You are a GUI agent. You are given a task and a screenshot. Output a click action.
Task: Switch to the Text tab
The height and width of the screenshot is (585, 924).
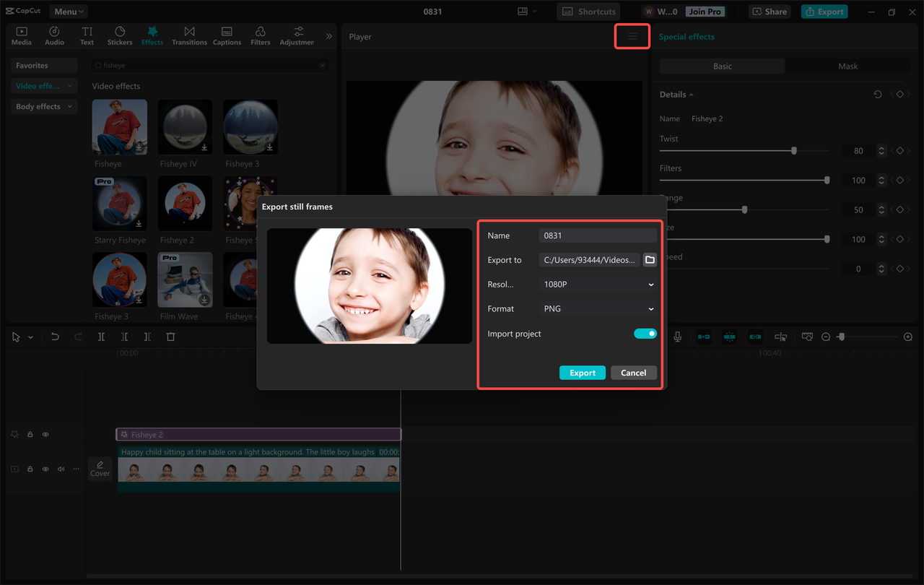click(87, 36)
